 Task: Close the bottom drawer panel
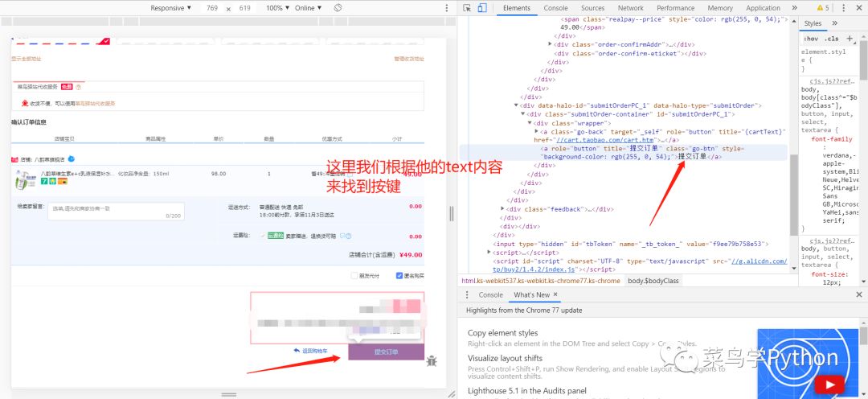tap(859, 294)
